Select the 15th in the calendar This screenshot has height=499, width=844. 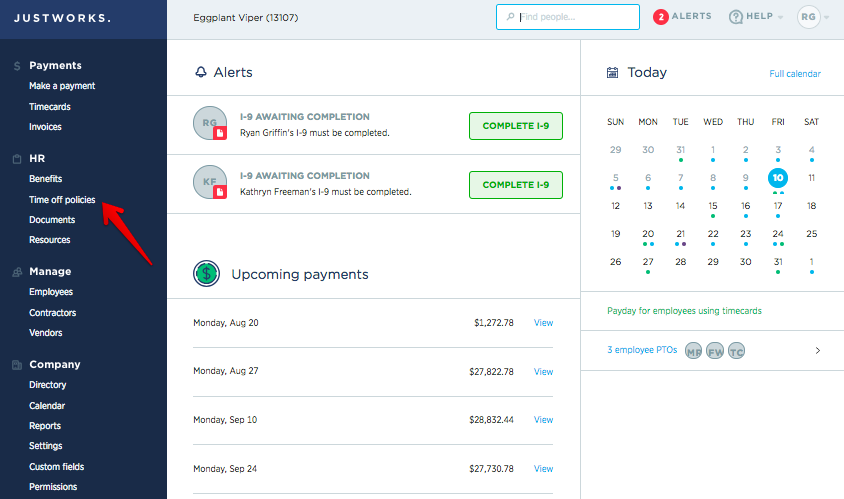[x=713, y=206]
